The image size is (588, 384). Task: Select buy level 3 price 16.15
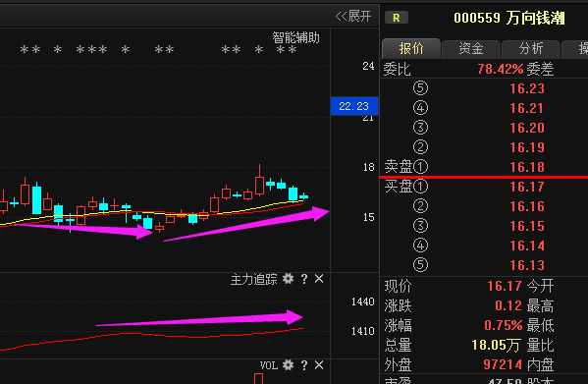(527, 226)
